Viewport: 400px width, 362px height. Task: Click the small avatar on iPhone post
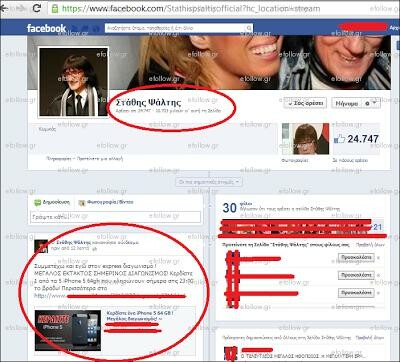41,246
